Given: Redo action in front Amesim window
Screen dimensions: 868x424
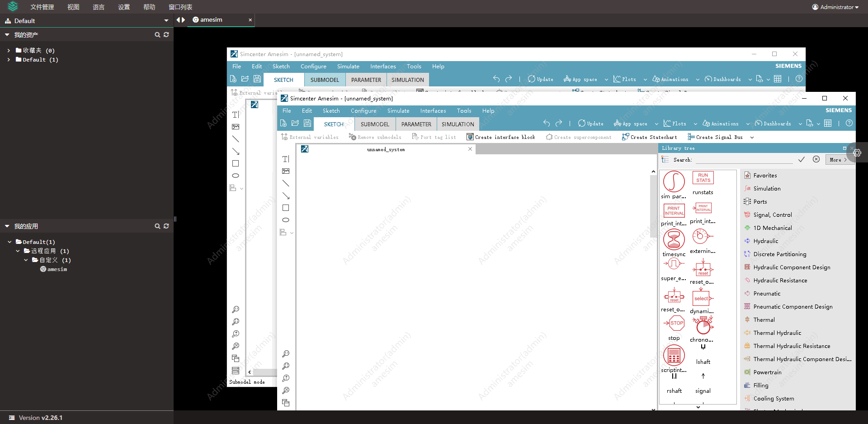Looking at the screenshot, I should 559,123.
